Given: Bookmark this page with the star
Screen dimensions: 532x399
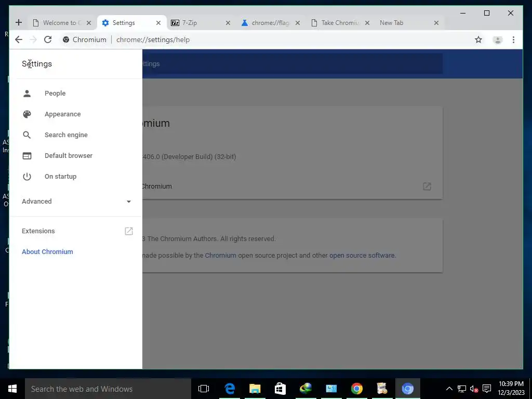Looking at the screenshot, I should pos(478,39).
